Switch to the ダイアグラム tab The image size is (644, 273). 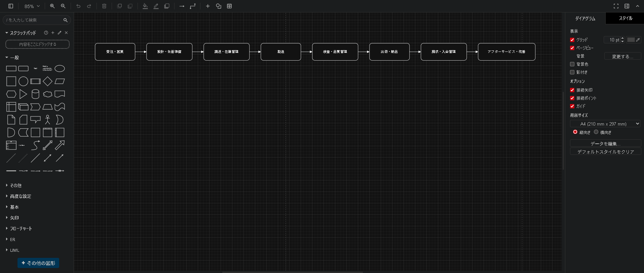pos(585,19)
